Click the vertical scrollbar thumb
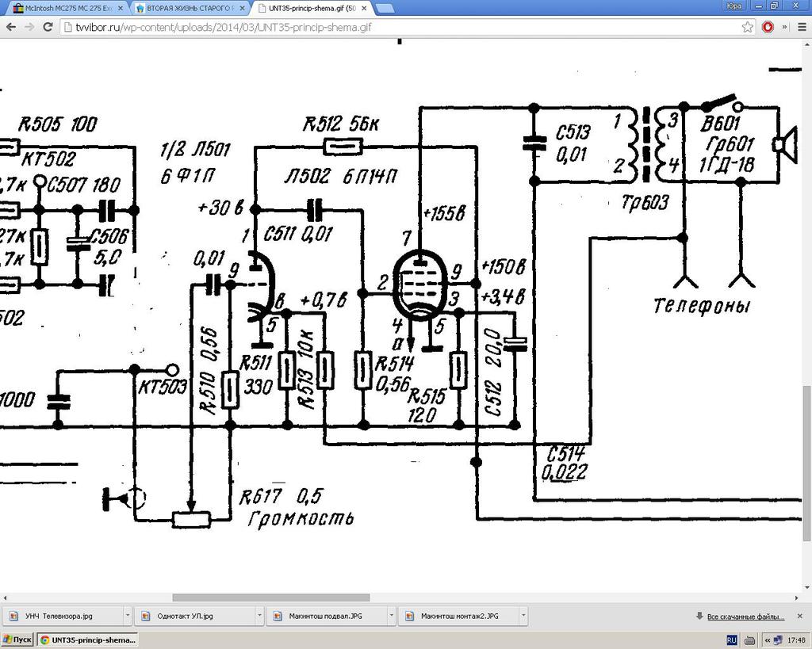 tap(806, 464)
